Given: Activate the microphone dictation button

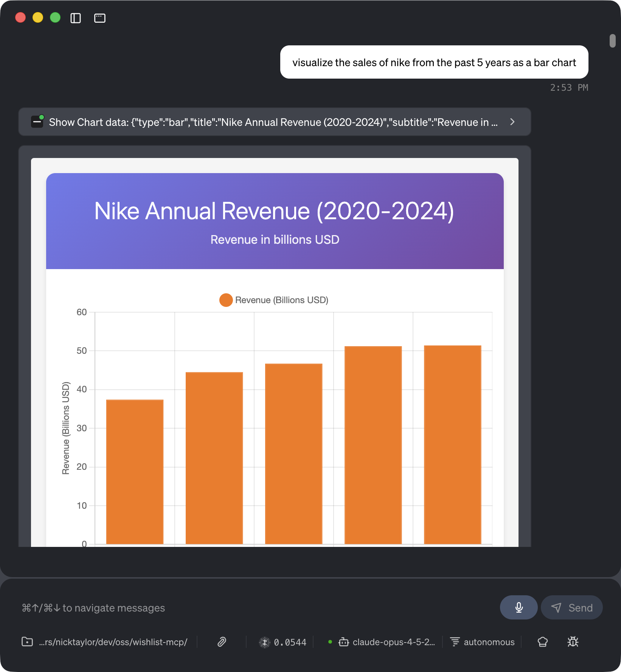Looking at the screenshot, I should [x=519, y=607].
